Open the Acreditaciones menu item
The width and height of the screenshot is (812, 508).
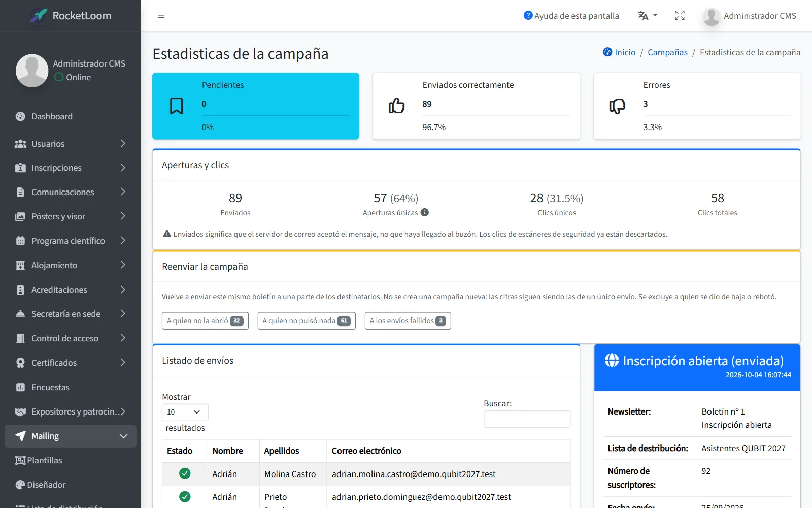(71, 290)
